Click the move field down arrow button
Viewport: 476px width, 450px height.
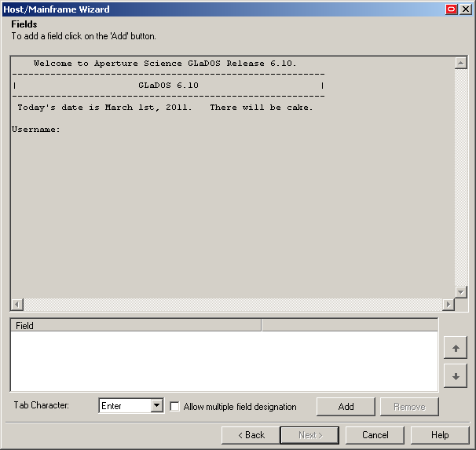456,376
